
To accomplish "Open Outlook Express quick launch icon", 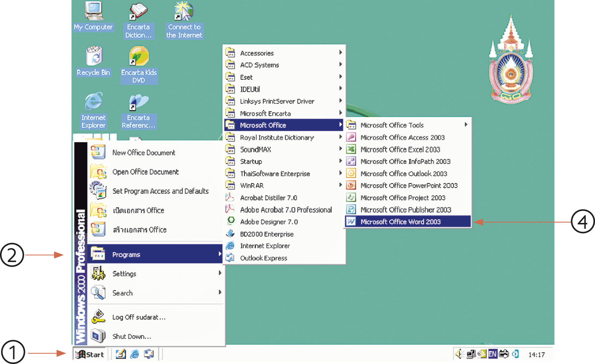I will pos(149,354).
